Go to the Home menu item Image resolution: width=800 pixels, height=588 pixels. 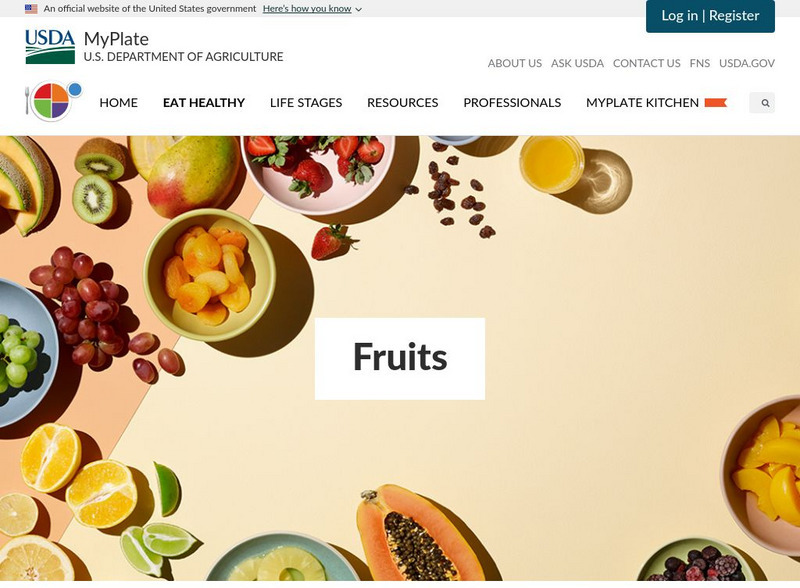(x=118, y=103)
